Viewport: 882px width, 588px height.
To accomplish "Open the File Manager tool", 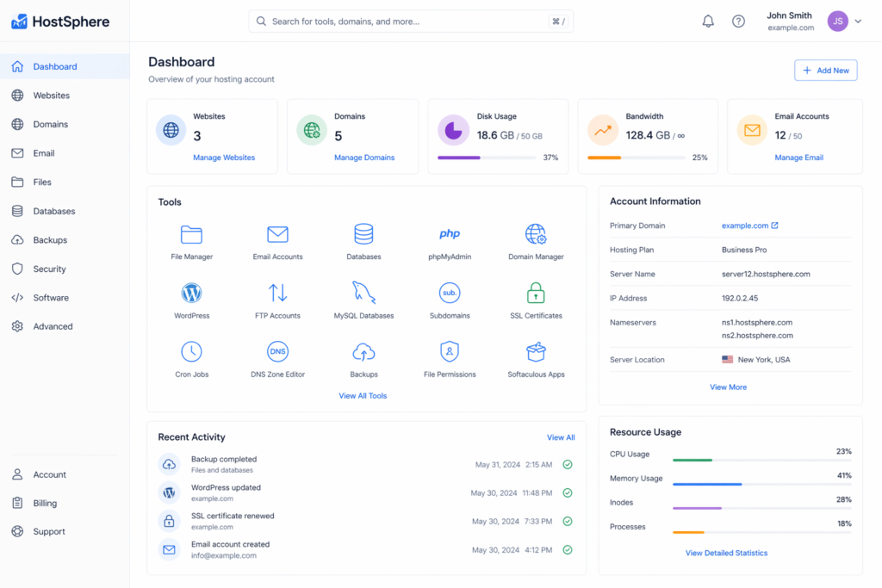I will pyautogui.click(x=191, y=242).
